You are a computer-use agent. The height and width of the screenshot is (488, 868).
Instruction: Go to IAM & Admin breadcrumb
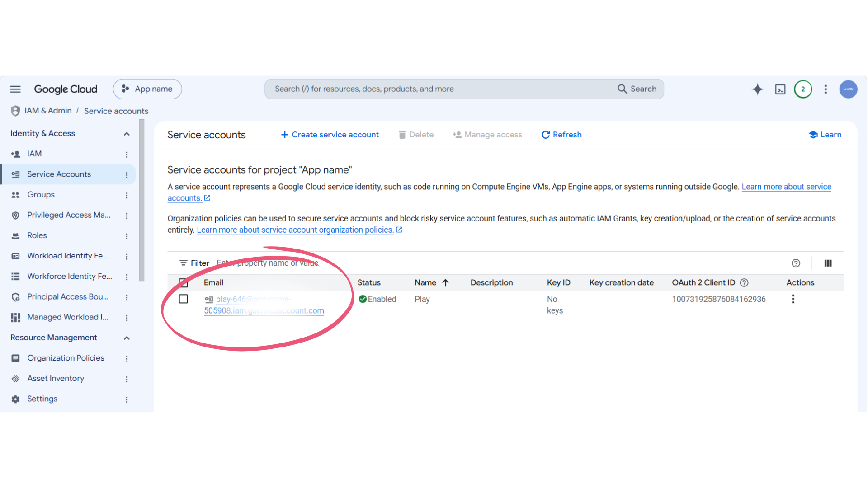coord(48,111)
